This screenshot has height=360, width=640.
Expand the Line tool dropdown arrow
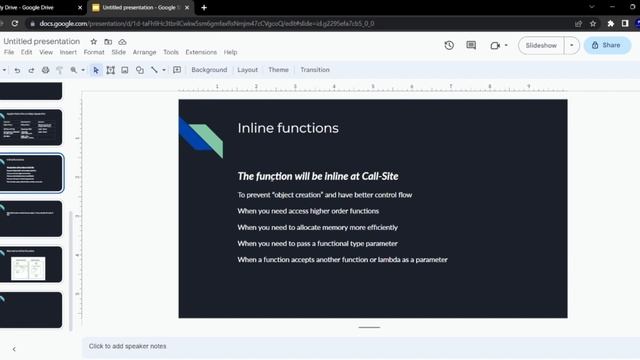coord(164,70)
